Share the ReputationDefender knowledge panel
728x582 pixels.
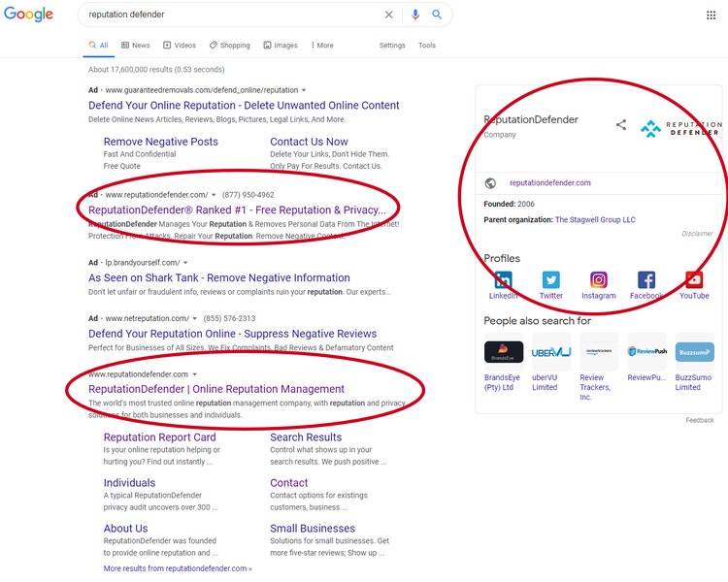coord(621,124)
